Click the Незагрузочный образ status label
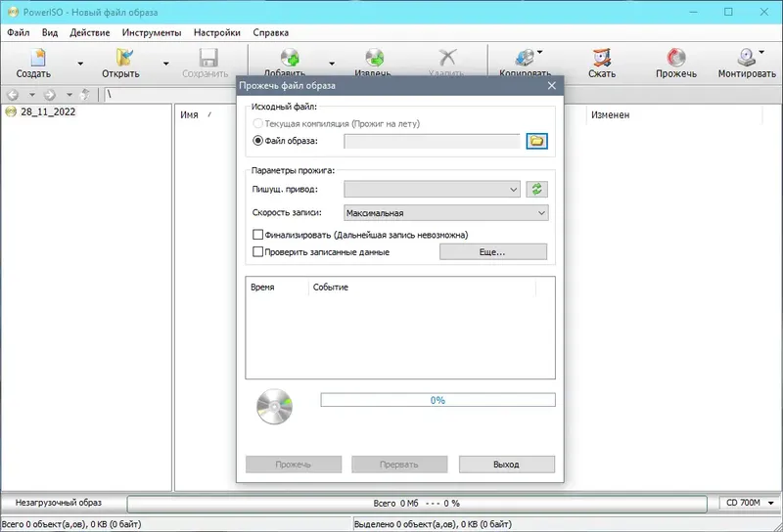Screen dimensions: 783x532 coord(59,503)
